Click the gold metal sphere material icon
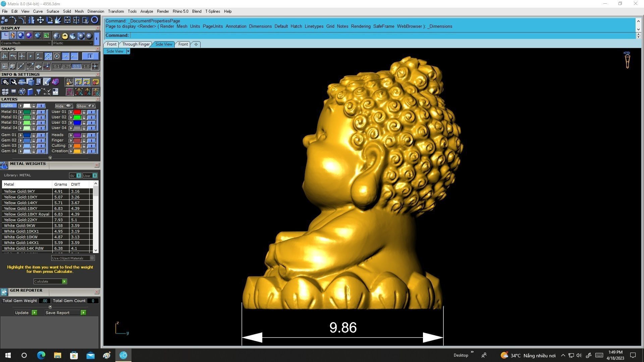The height and width of the screenshot is (362, 644). point(65,36)
